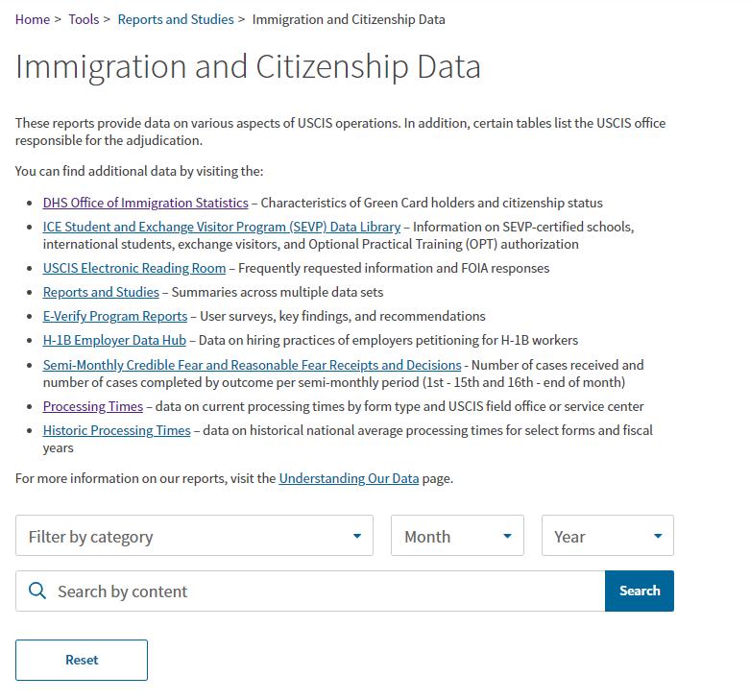This screenshot has width=750, height=700.
Task: Open the Filter by category dropdown
Action: pyautogui.click(x=194, y=536)
